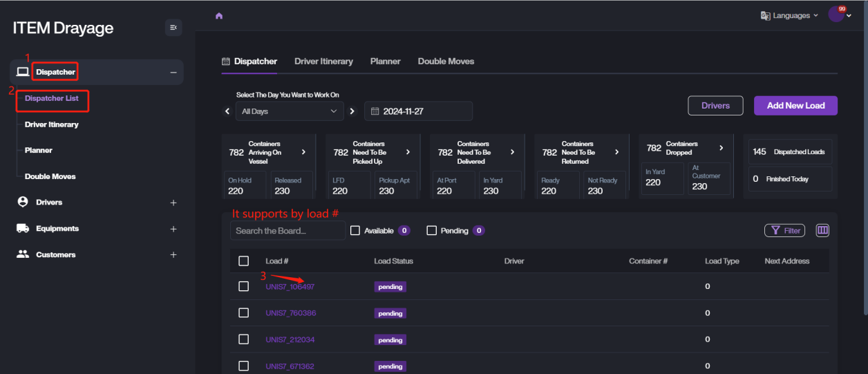Open the user avatar with notification badge
868x374 pixels.
(x=837, y=15)
